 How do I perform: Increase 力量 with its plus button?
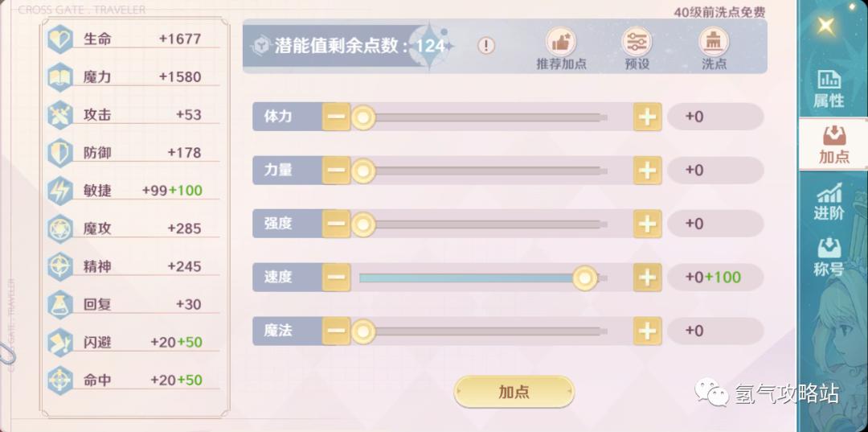(x=648, y=171)
